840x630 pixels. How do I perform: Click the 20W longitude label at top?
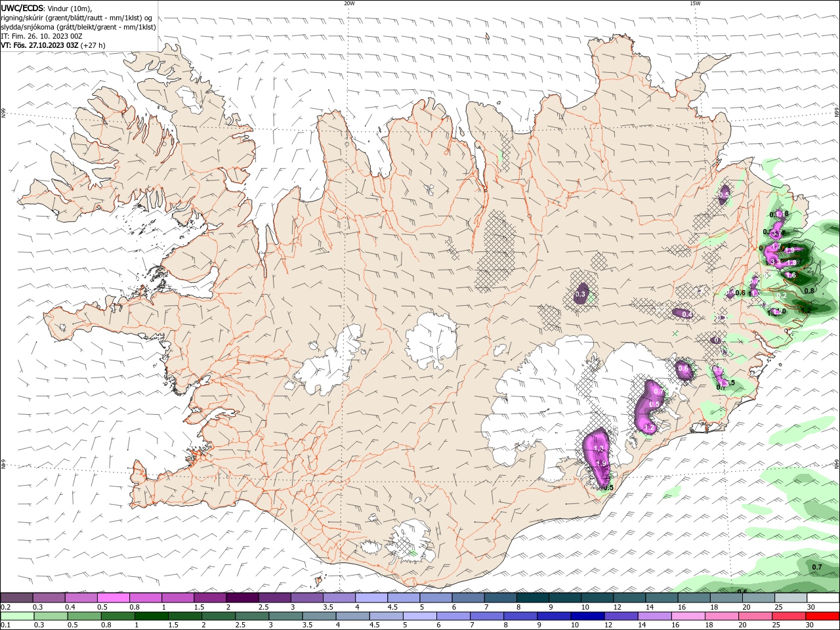tap(349, 3)
